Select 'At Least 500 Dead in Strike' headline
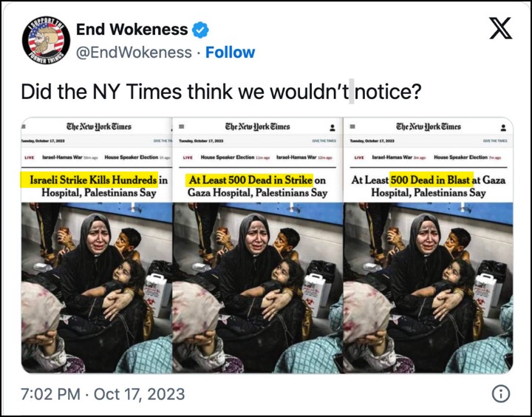The height and width of the screenshot is (417, 532). tap(249, 180)
